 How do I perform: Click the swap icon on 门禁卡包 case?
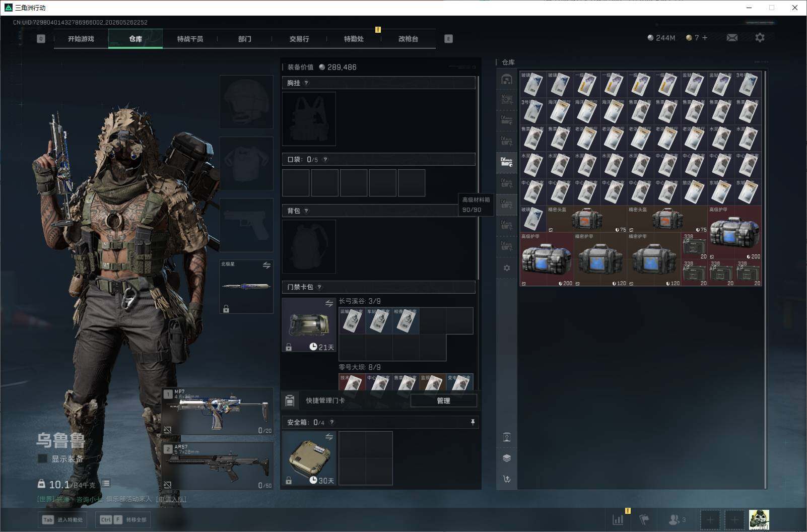click(329, 303)
